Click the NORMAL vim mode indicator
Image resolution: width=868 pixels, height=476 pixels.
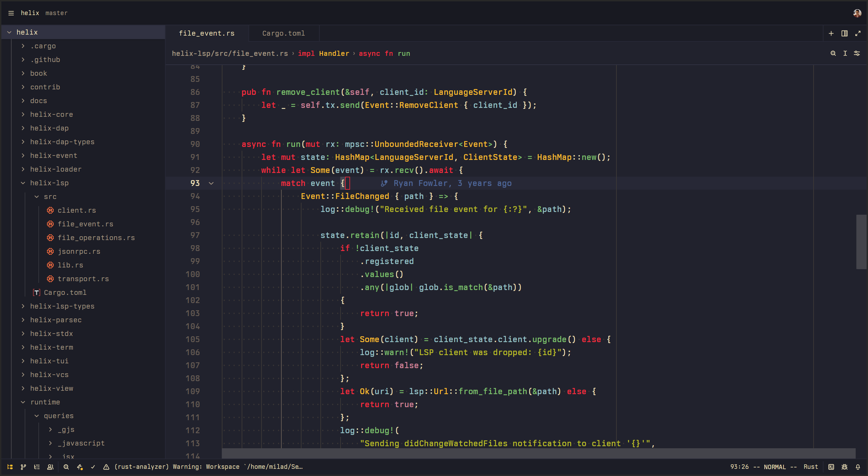point(775,467)
